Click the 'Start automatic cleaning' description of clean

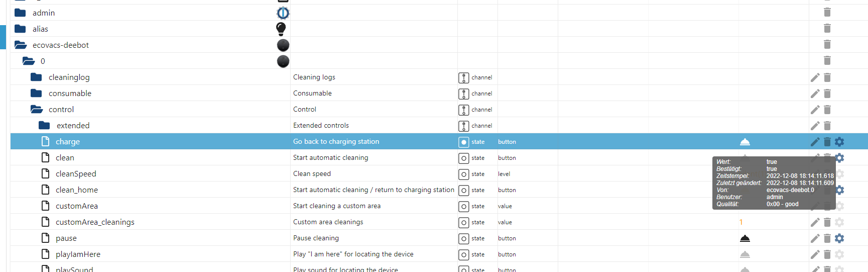click(x=330, y=157)
